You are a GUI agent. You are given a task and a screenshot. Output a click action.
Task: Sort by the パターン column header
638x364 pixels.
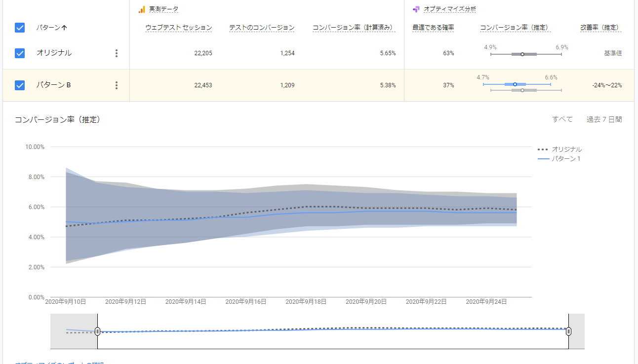(x=52, y=28)
